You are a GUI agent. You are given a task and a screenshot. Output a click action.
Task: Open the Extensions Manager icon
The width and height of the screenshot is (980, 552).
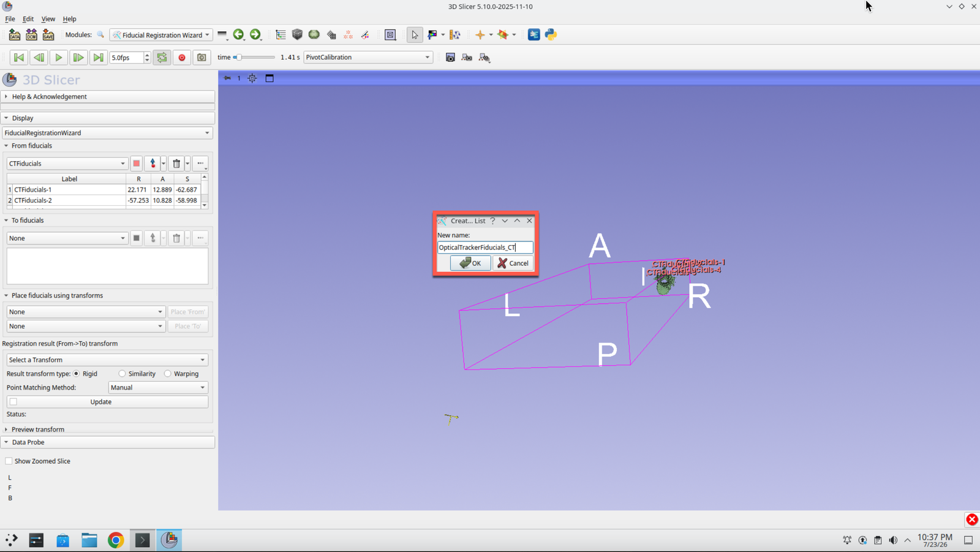click(533, 35)
